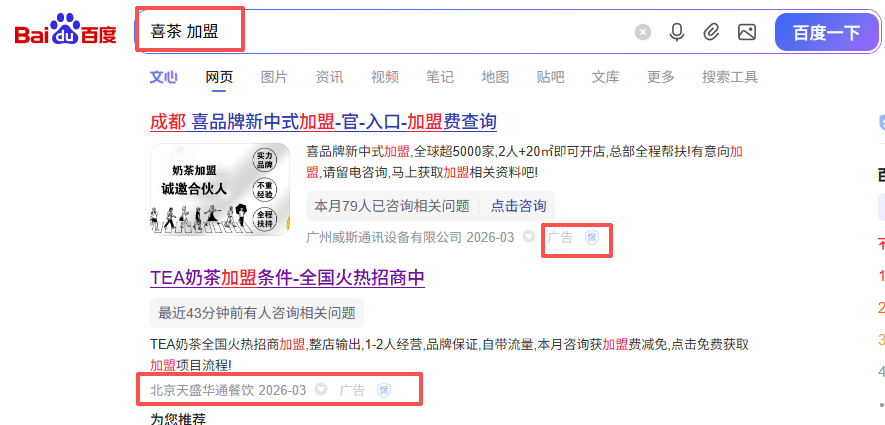Open image search using the picture icon
Screen dimensions: 885x425
747,32
